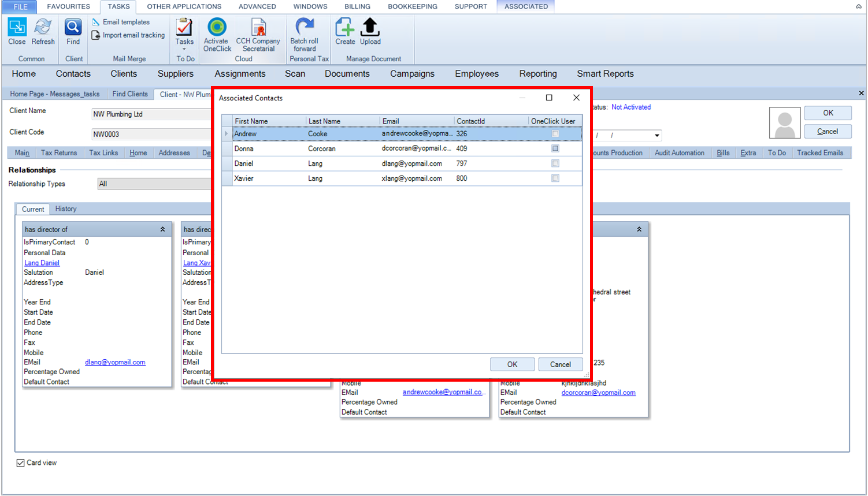
Task: Upload a document
Action: [370, 32]
